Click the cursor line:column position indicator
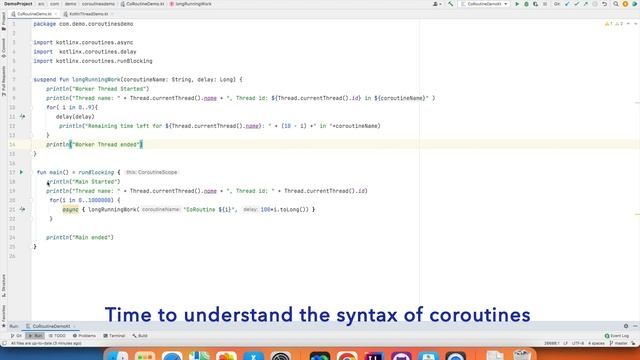The image size is (640, 360). 551,344
